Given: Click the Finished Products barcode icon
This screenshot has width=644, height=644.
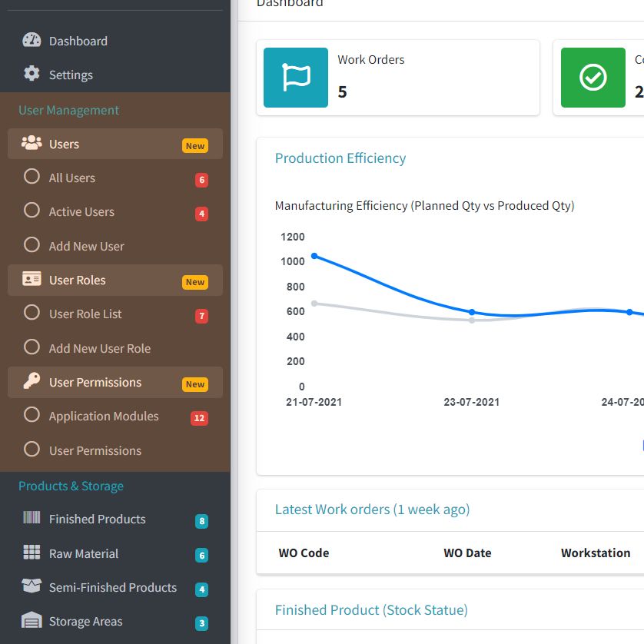Looking at the screenshot, I should pyautogui.click(x=32, y=518).
